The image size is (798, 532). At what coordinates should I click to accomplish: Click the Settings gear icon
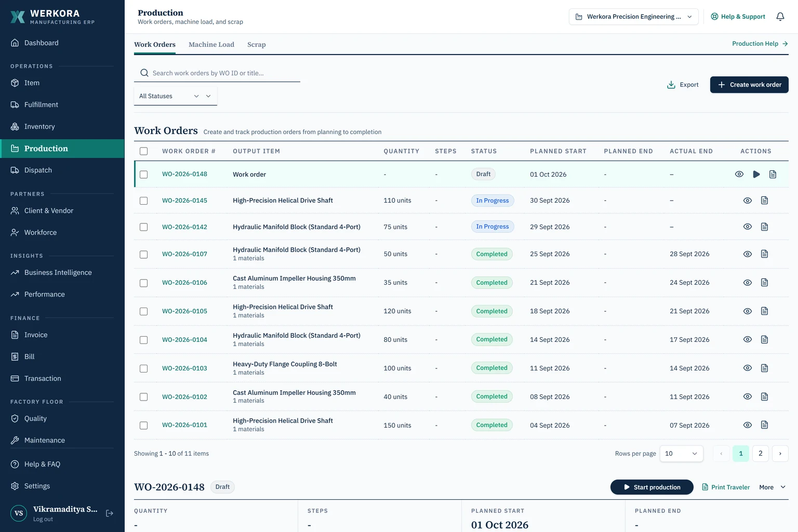(15, 486)
